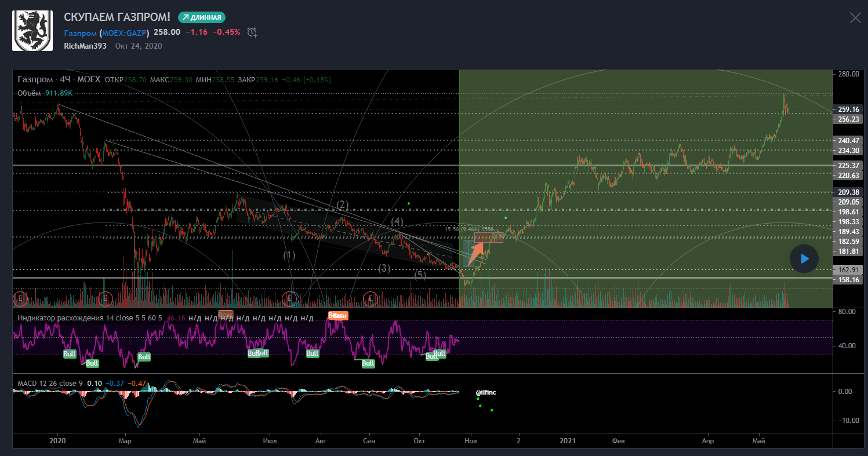Image resolution: width=868 pixels, height=456 pixels.
Task: Click the wave label (4) on the chart
Action: coord(397,221)
